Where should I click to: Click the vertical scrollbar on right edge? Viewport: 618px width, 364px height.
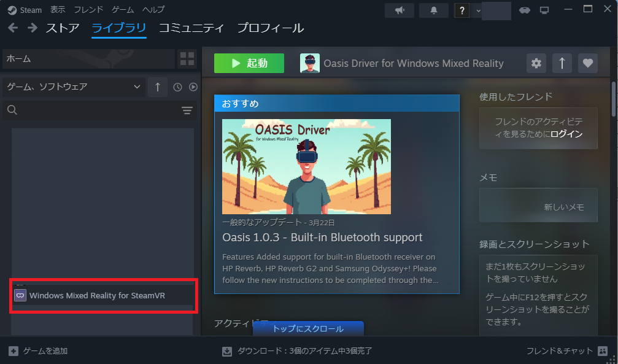click(614, 99)
